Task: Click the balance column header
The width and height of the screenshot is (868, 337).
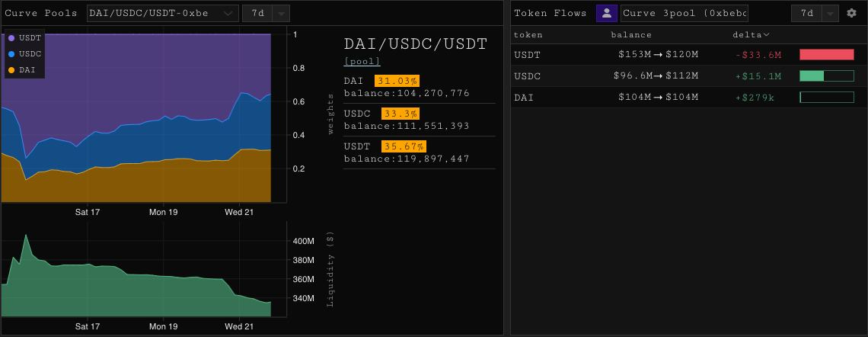Action: tap(631, 35)
